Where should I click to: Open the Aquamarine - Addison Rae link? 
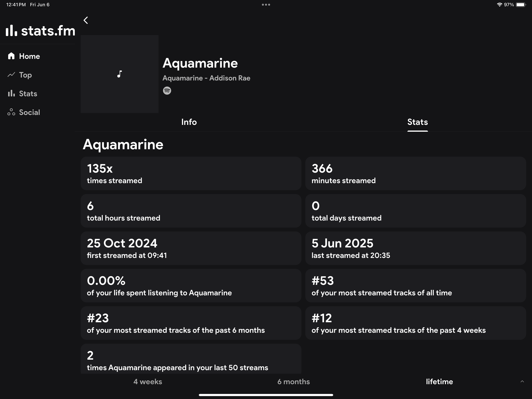206,78
